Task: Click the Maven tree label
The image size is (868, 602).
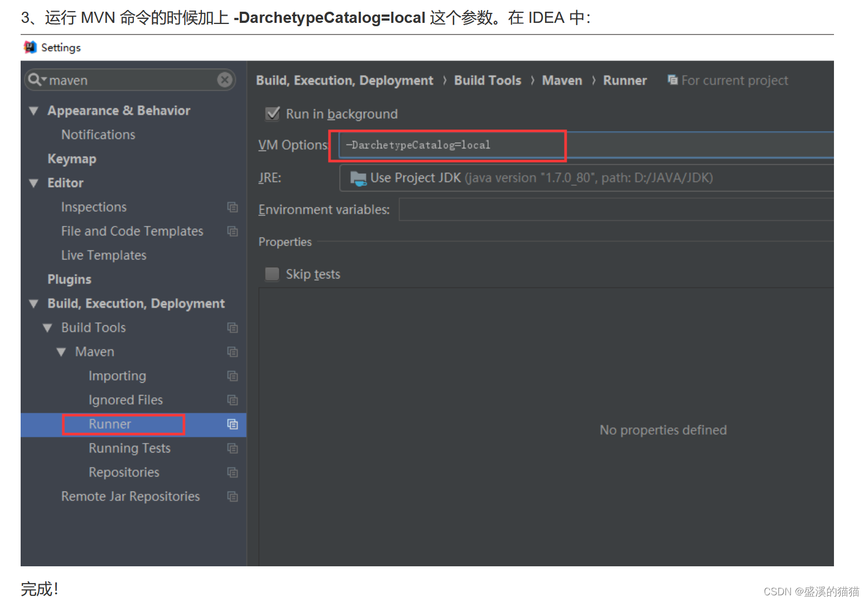Action: click(x=95, y=351)
